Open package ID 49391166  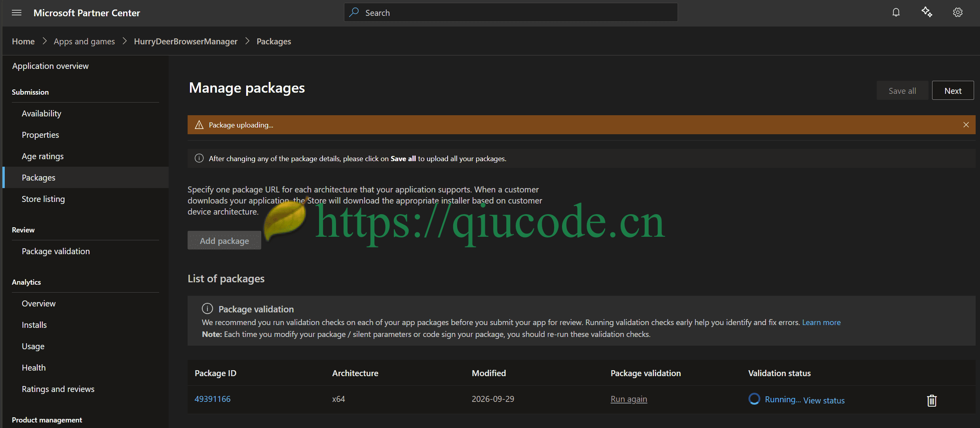coord(213,399)
